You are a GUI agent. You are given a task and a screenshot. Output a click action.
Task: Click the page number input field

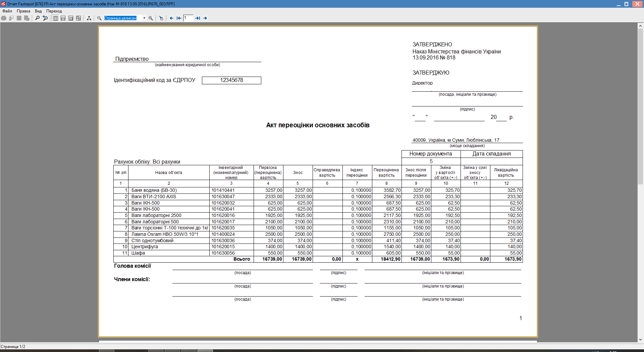(188, 18)
